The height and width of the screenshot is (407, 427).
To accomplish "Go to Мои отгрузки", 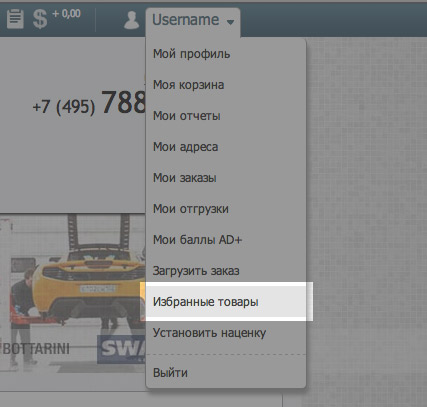I will [x=226, y=209].
